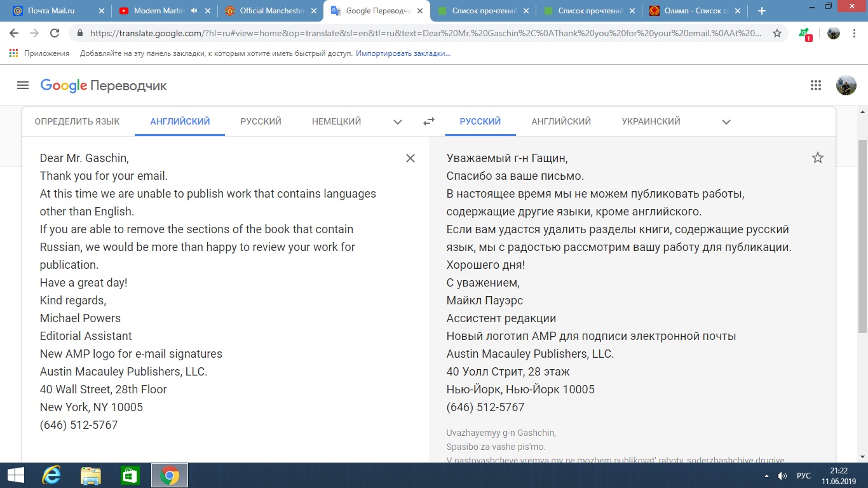Select Немецкий as source language
The width and height of the screenshot is (868, 488).
pyautogui.click(x=336, y=121)
